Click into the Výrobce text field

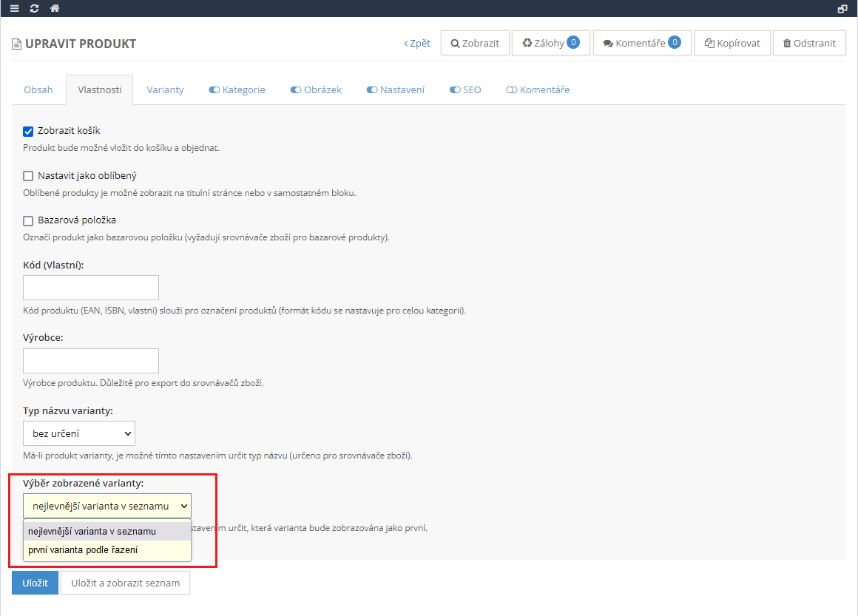coord(91,361)
